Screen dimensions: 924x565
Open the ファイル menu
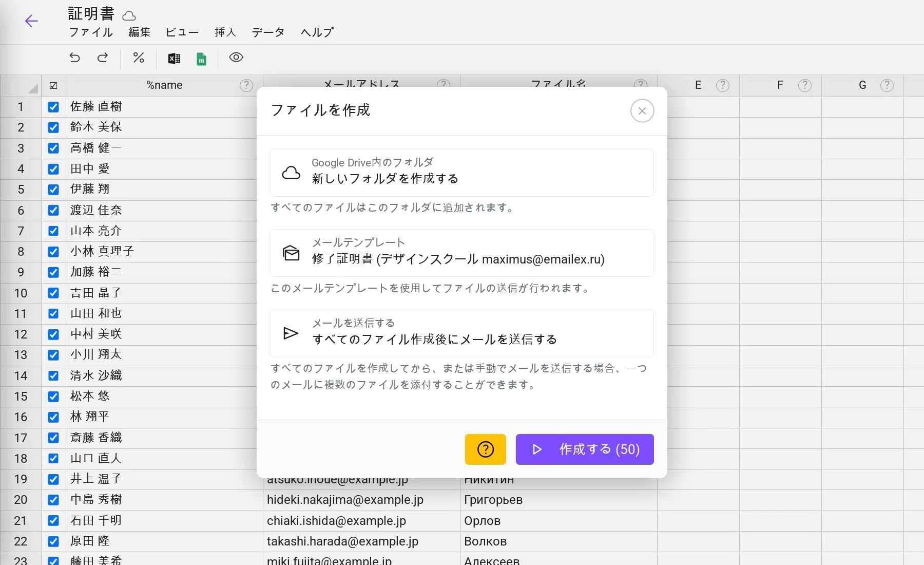tap(91, 32)
